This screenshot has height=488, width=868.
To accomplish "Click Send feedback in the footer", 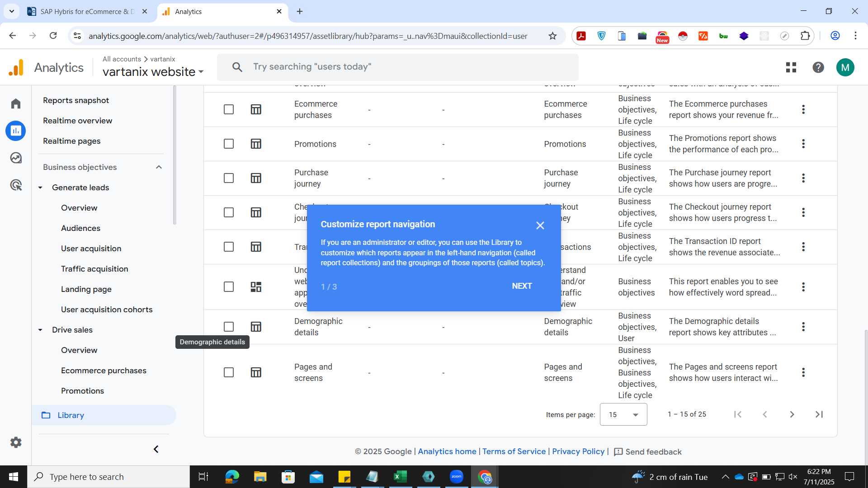I will tap(647, 452).
